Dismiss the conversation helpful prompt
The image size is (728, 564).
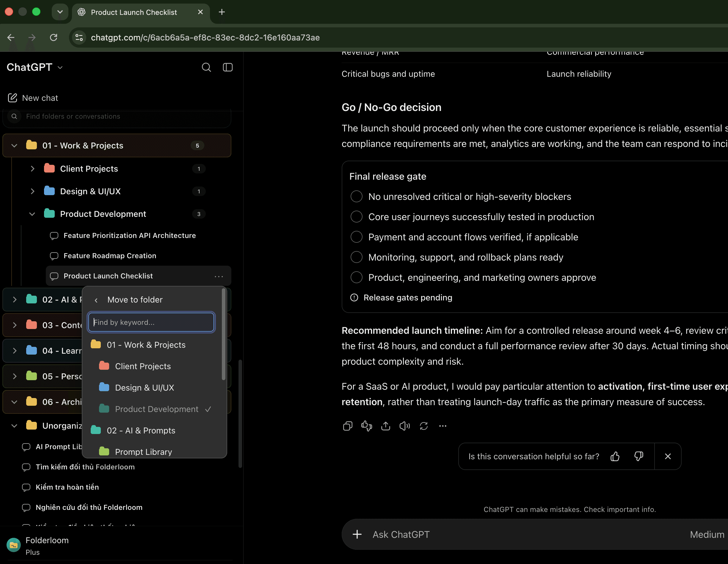click(x=668, y=456)
